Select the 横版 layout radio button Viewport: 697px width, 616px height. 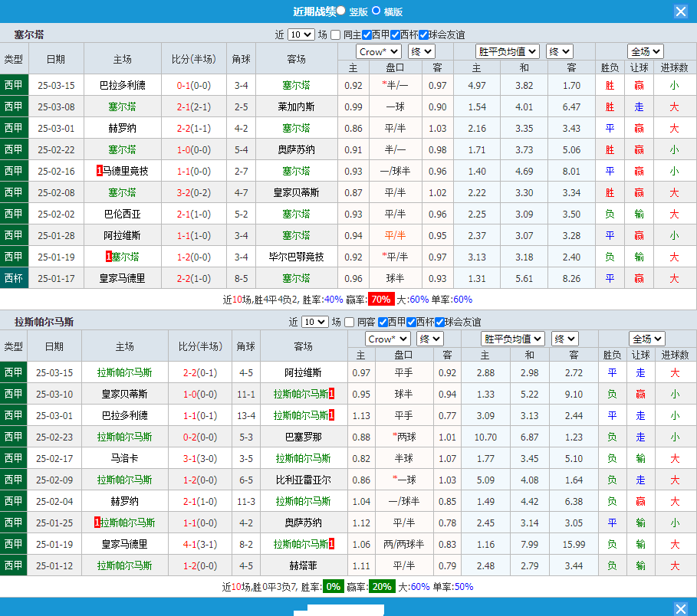376,11
